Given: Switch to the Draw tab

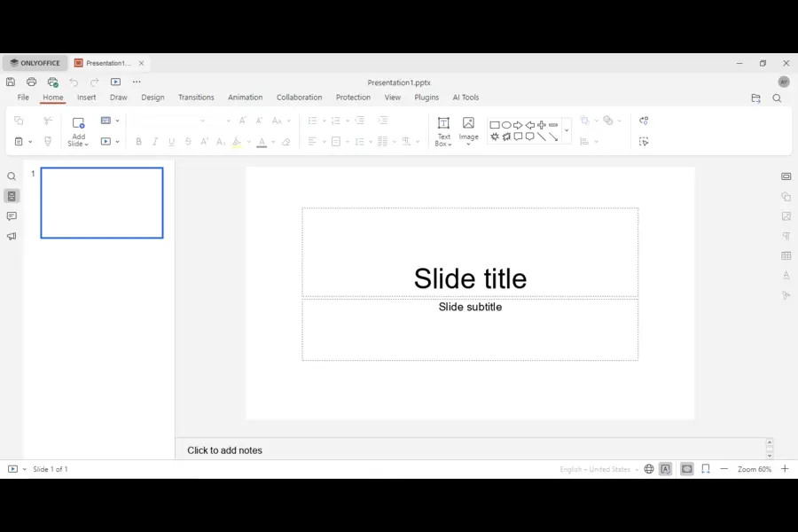Looking at the screenshot, I should [119, 98].
